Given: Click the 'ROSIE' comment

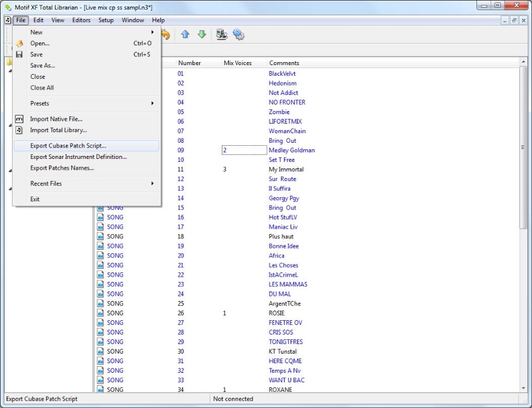Looking at the screenshot, I should [x=277, y=313].
